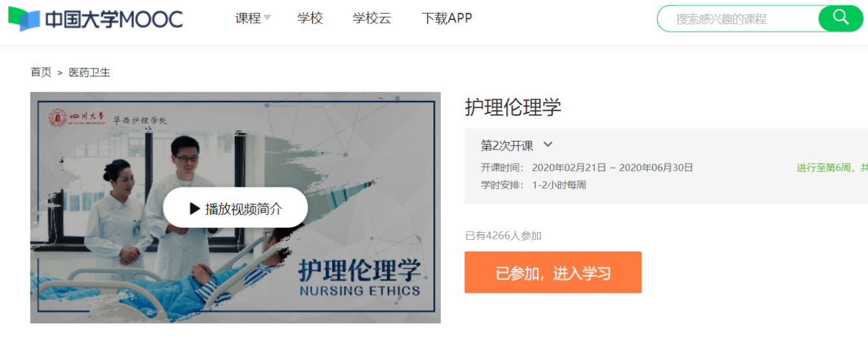868x353 pixels.
Task: Click the search magnifier icon
Action: (x=841, y=17)
